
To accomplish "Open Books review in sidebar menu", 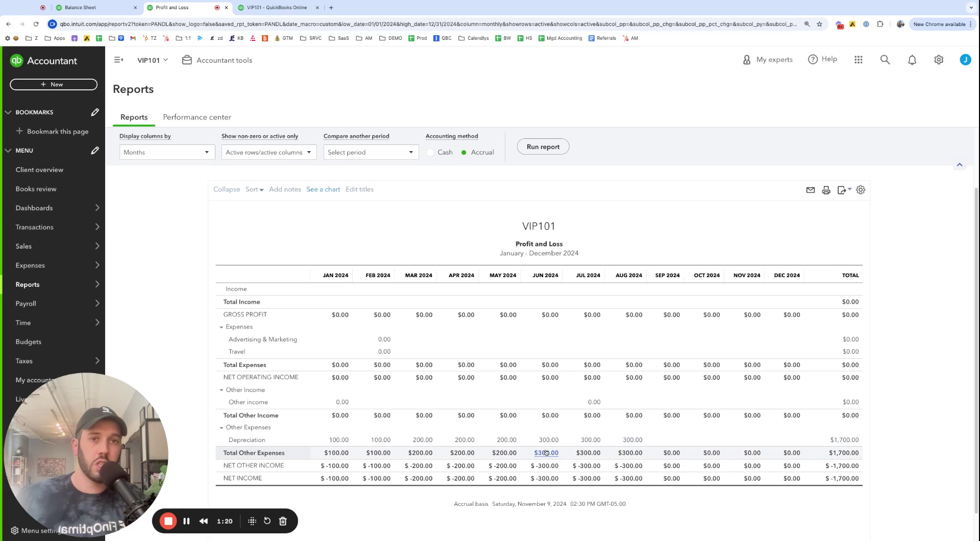I will click(x=36, y=189).
